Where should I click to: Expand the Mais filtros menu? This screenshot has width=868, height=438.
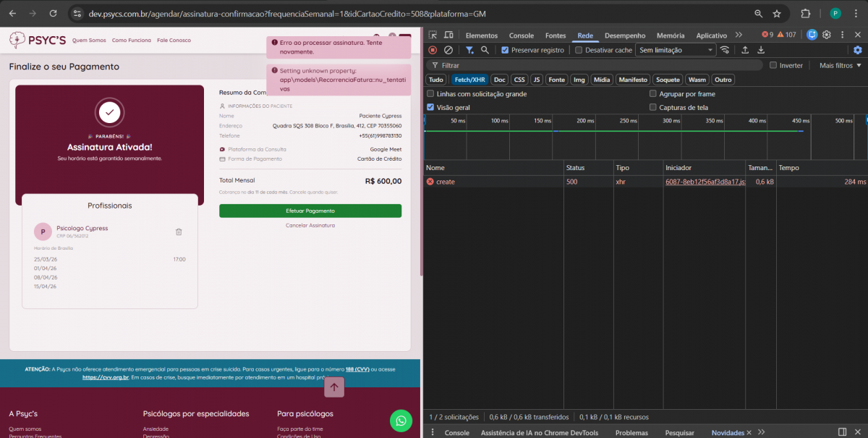[840, 65]
